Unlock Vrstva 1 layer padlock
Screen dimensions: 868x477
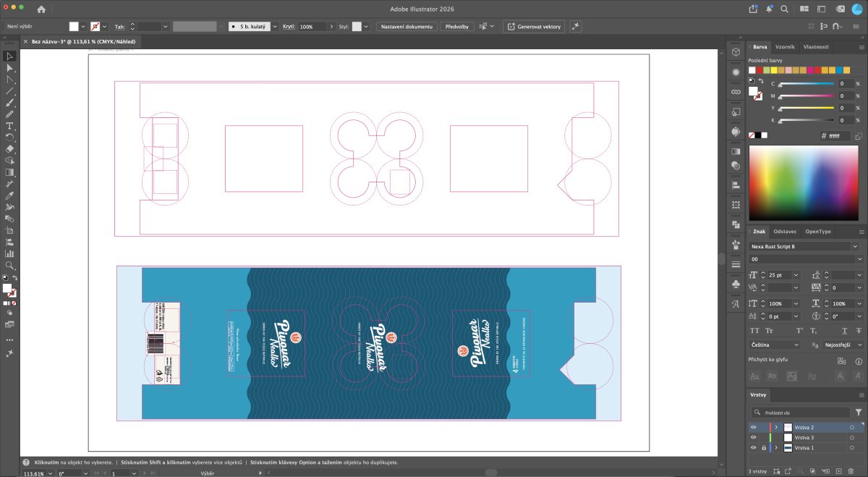[764, 447]
